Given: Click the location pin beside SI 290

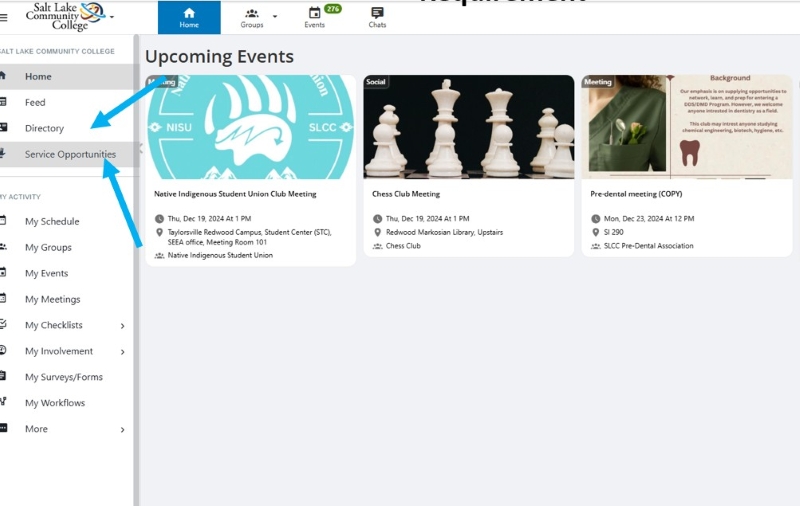Looking at the screenshot, I should (x=595, y=233).
